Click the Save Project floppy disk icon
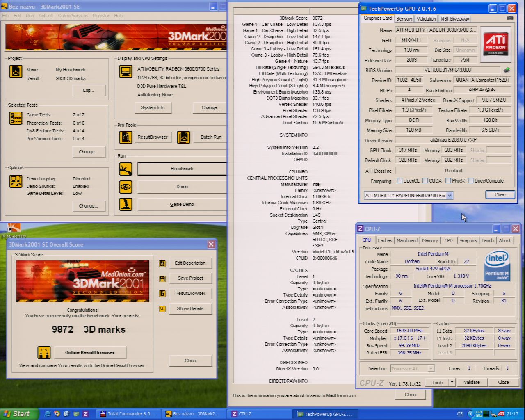 coord(162,278)
